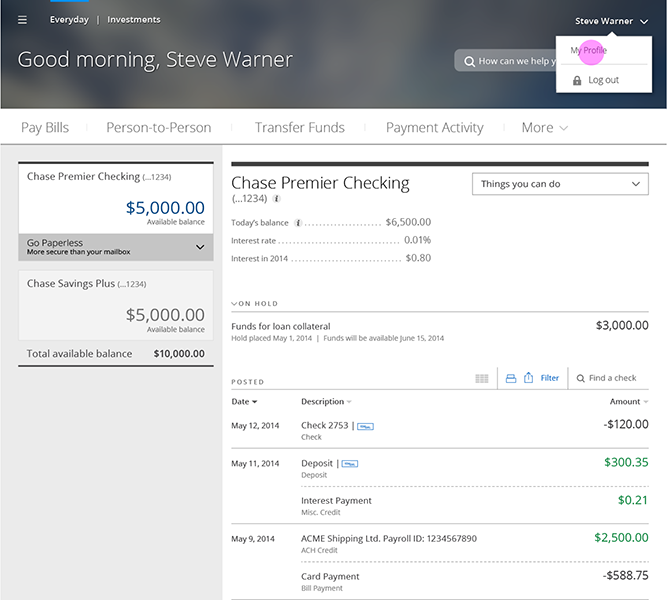Click the export/share transactions icon
Image resolution: width=667 pixels, height=600 pixels.
pos(528,377)
